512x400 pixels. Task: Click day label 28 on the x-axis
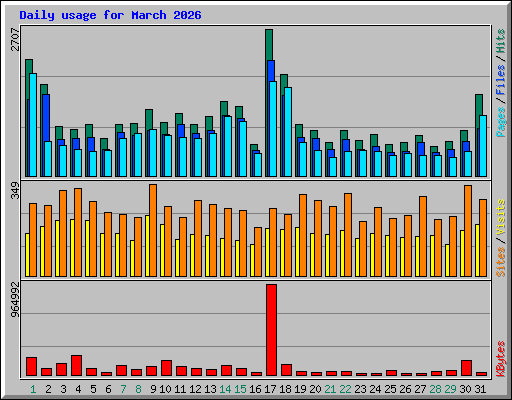[435, 389]
